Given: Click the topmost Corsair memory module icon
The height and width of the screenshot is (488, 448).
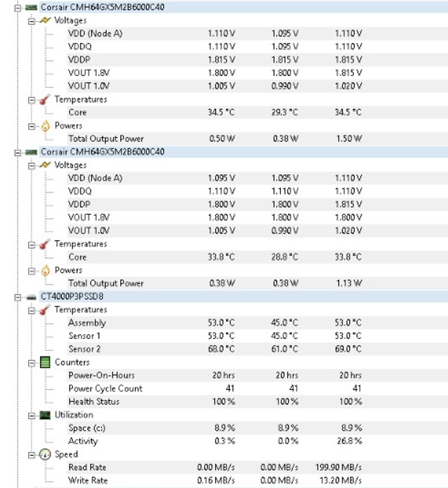Looking at the screenshot, I should [31, 7].
